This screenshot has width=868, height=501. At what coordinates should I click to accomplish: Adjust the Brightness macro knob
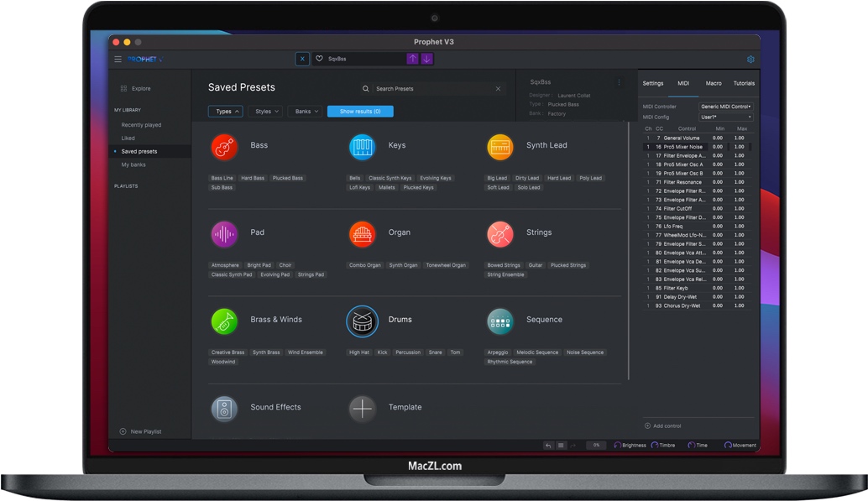(x=618, y=446)
